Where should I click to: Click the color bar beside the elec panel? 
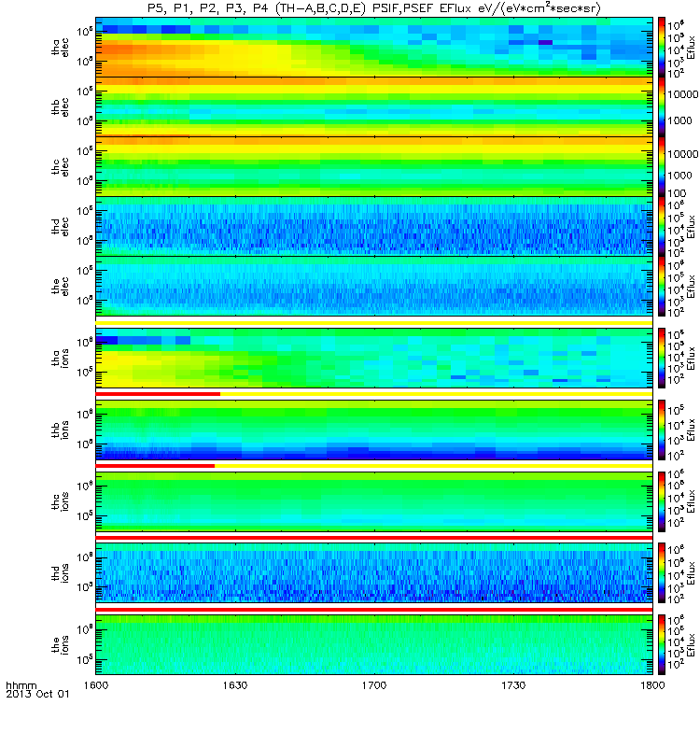point(662,287)
